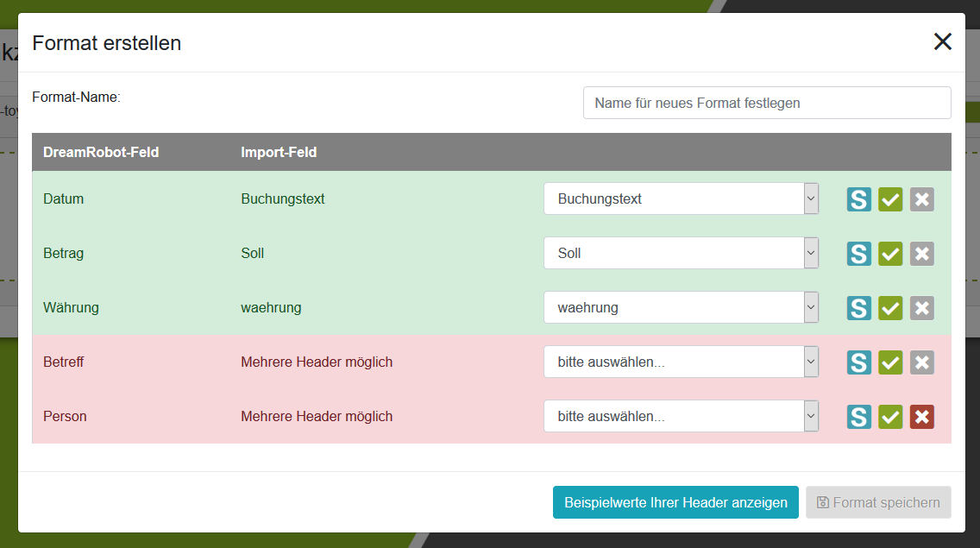This screenshot has width=980, height=548.
Task: Click the green checkmark in Betrag row
Action: [890, 254]
